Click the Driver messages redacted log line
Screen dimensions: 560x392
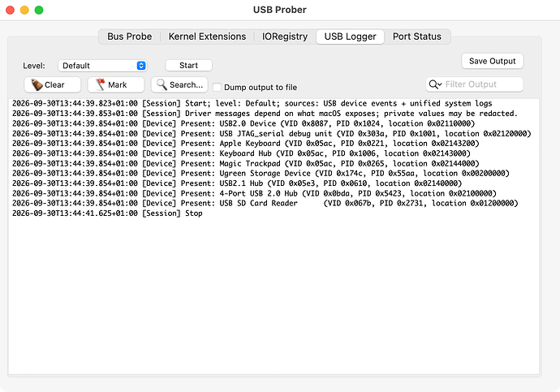[x=265, y=114]
